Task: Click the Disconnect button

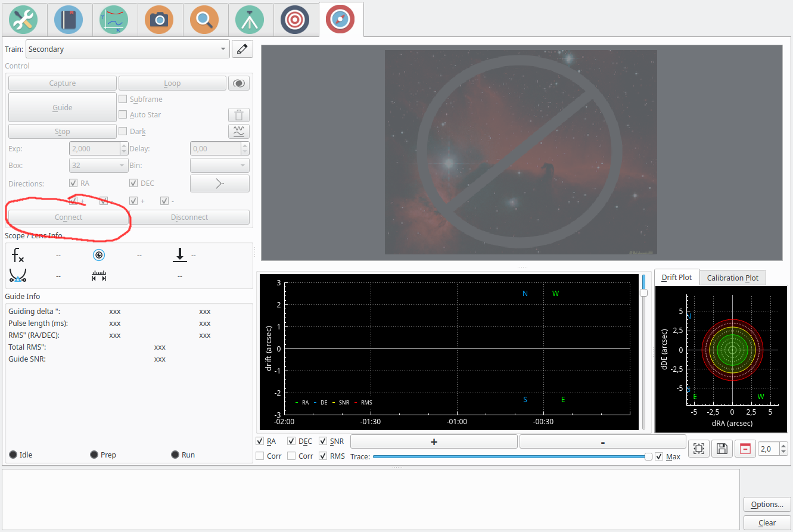Action: click(189, 217)
